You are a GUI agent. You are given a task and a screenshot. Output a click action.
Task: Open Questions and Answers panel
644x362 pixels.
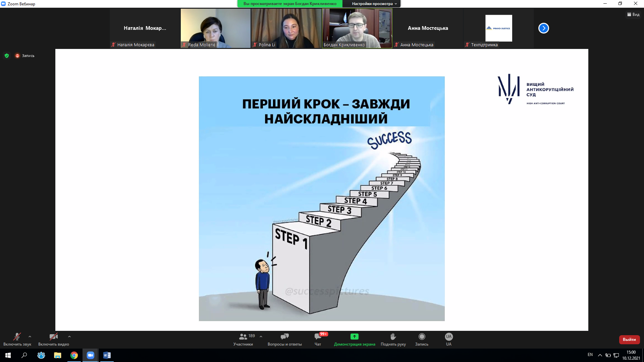pos(284,337)
